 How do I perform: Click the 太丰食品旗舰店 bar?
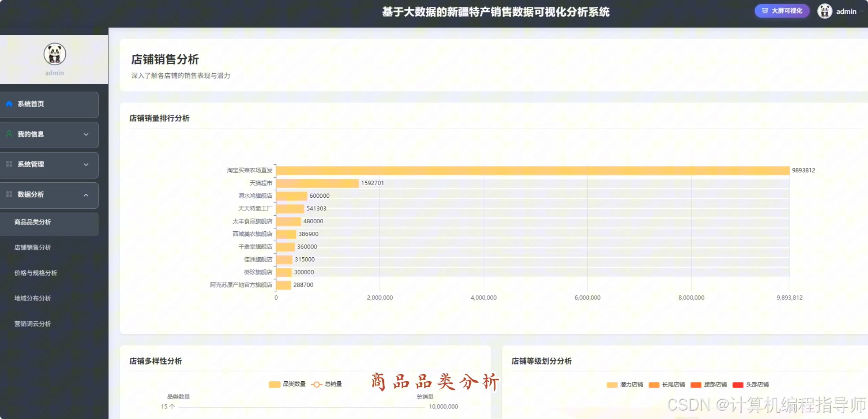pyautogui.click(x=288, y=221)
